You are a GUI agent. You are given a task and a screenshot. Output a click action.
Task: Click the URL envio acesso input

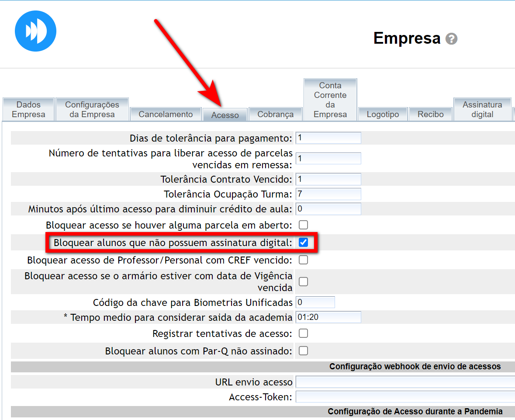click(x=405, y=382)
